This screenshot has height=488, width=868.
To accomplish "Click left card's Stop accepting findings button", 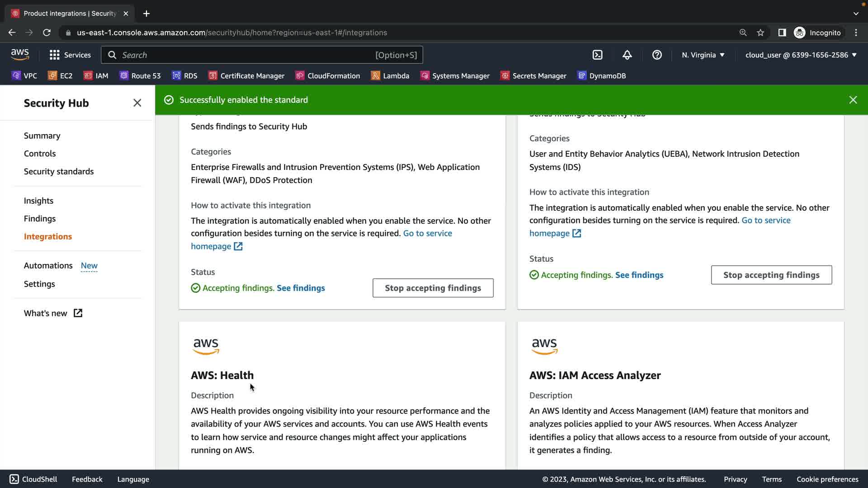I will (433, 288).
